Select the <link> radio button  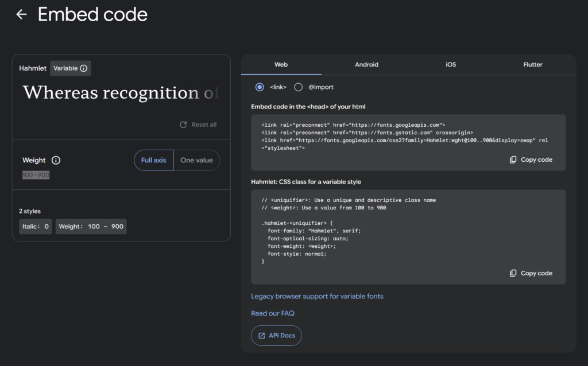pyautogui.click(x=260, y=87)
